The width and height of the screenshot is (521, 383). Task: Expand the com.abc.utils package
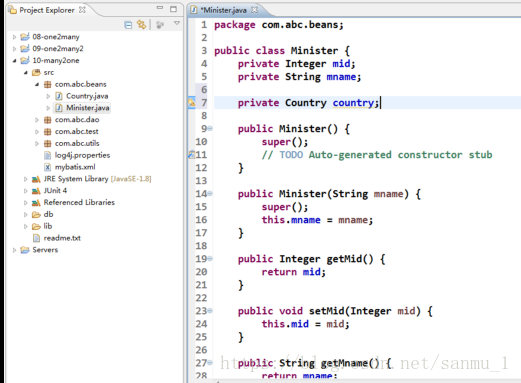[x=37, y=143]
